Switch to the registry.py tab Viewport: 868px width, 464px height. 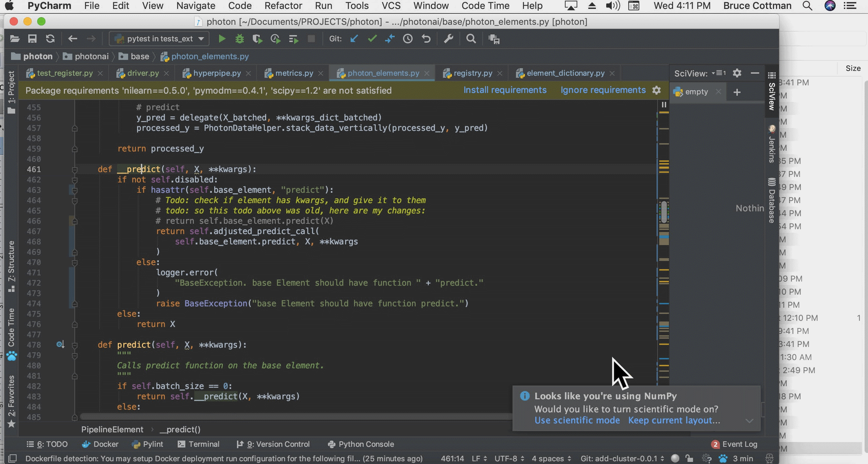(x=473, y=73)
